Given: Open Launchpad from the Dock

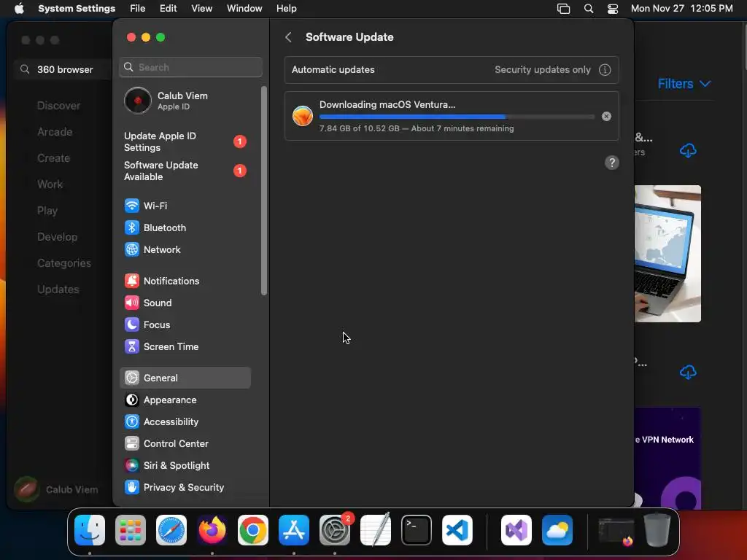Looking at the screenshot, I should (131, 530).
